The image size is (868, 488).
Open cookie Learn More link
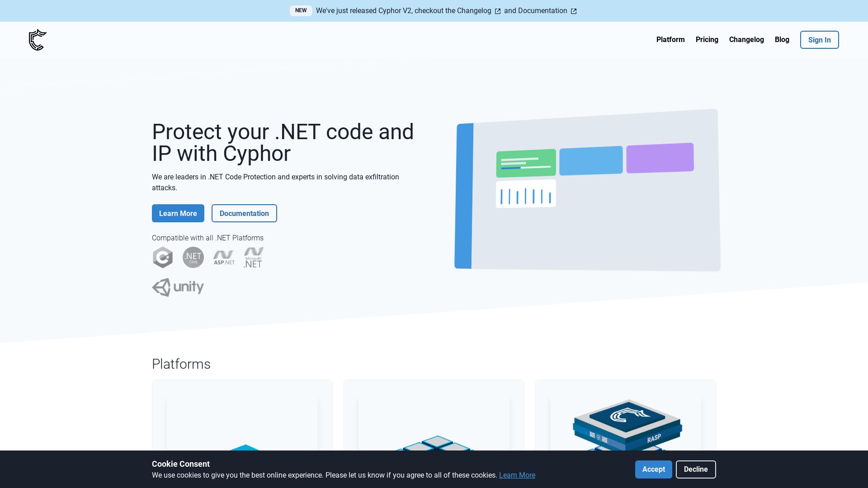(x=517, y=475)
